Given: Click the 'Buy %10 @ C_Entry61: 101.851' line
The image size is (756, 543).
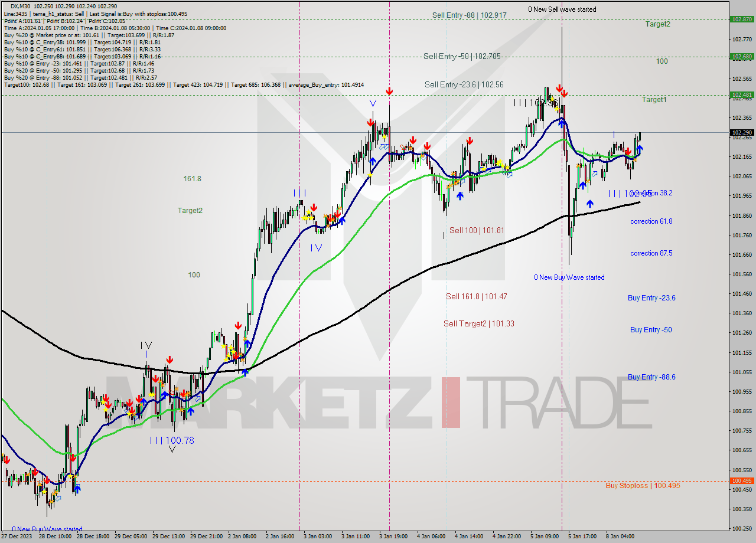Looking at the screenshot, I should tap(82, 49).
